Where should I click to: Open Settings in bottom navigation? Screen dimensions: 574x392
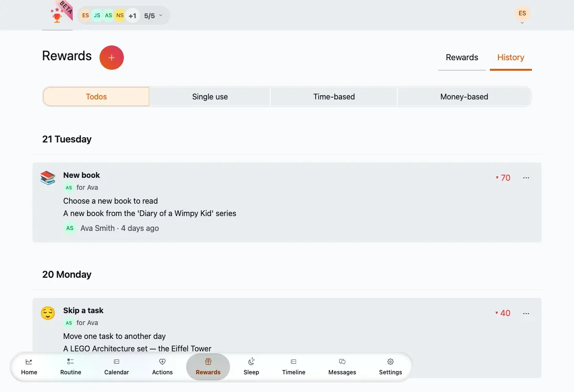pyautogui.click(x=390, y=367)
